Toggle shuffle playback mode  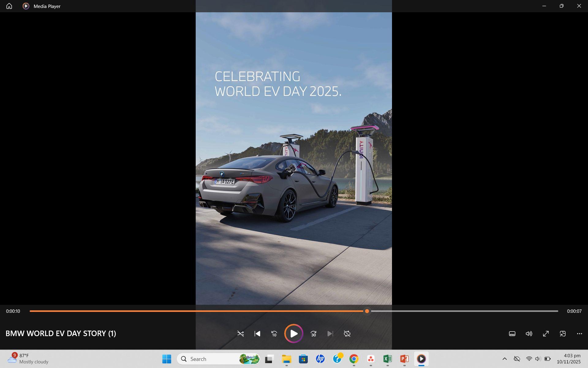(x=240, y=334)
